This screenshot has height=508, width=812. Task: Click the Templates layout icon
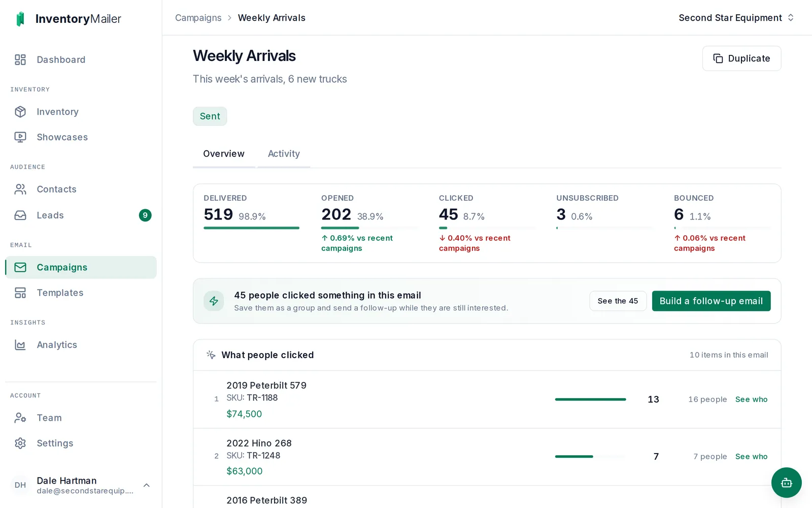[x=20, y=293]
